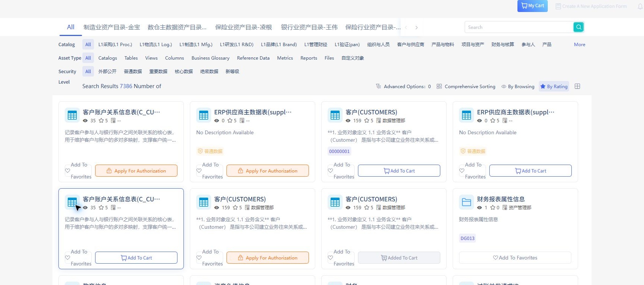Favorite the 客户(CUSTOMERS) card showing Added To Cart
Viewport: 644px width, 285px height.
[x=341, y=258]
